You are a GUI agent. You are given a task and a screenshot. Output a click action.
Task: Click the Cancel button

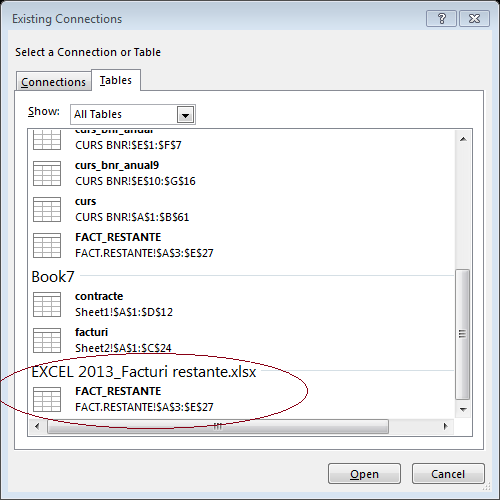coord(448,474)
